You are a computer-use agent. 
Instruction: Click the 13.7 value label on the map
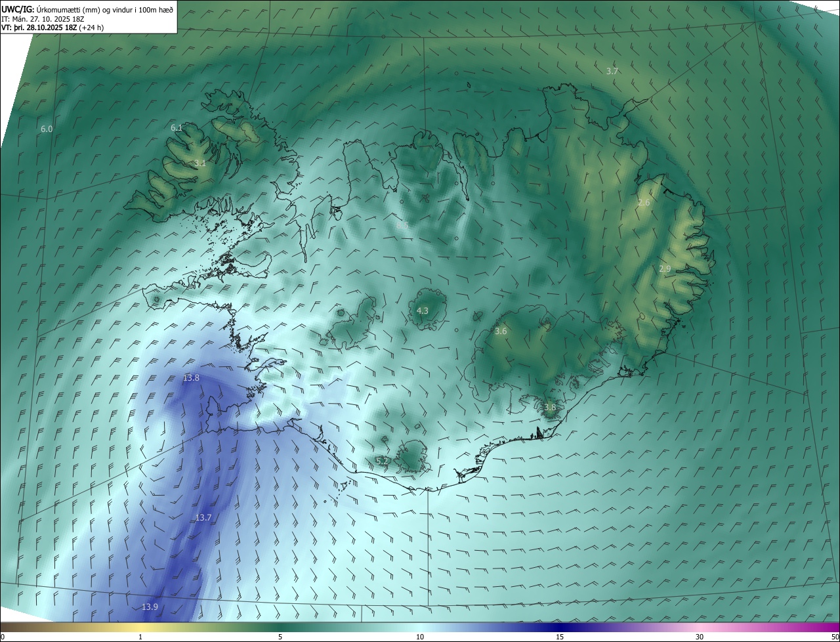click(203, 518)
